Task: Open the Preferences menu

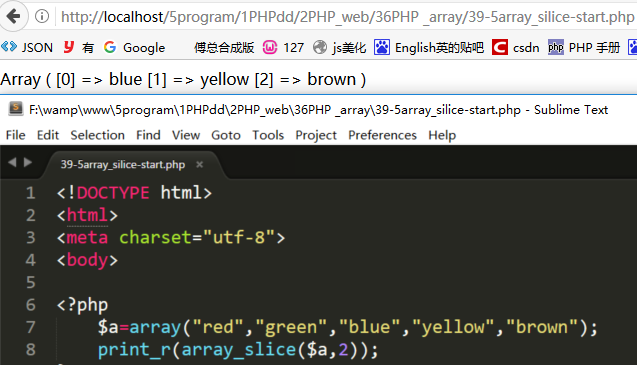Action: tap(382, 135)
